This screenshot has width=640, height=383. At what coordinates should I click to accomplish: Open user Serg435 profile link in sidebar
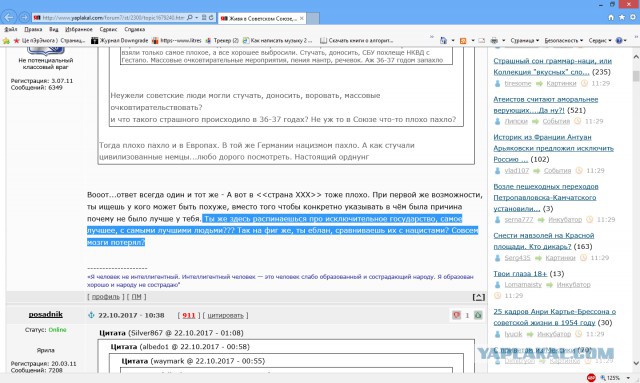point(517,258)
